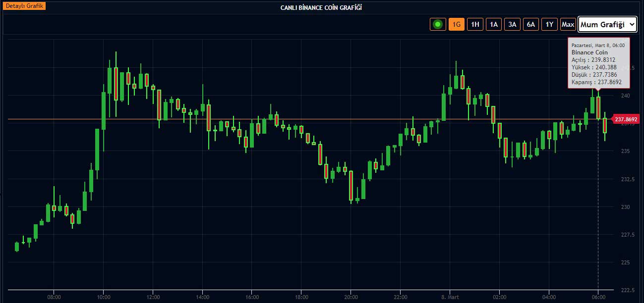The width and height of the screenshot is (644, 303).
Task: Click the tooltip date Pazartesi, Mart 8, 06:00
Action: pos(598,45)
